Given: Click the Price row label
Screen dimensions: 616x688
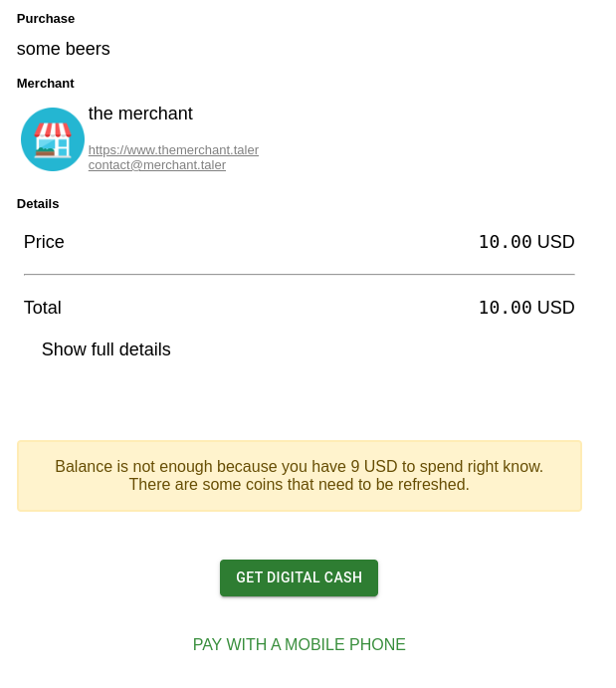Looking at the screenshot, I should pyautogui.click(x=44, y=242).
